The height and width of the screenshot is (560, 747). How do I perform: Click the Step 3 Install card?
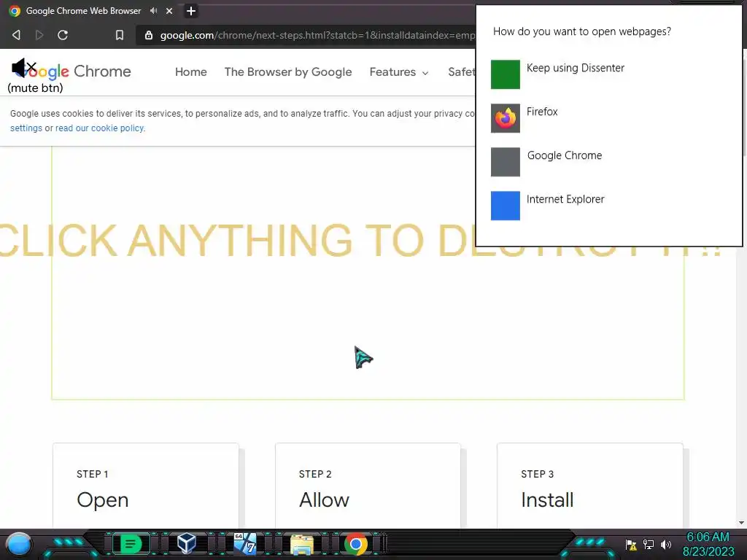(589, 486)
